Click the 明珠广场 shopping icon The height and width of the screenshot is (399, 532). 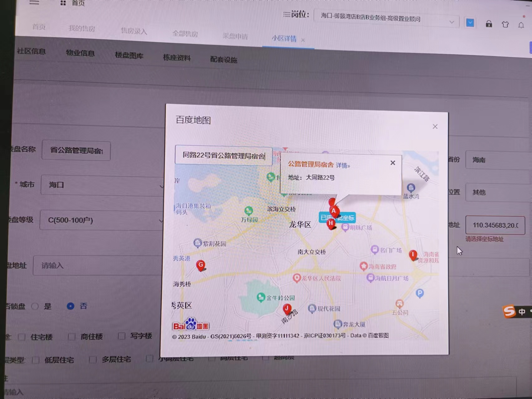coord(345,227)
